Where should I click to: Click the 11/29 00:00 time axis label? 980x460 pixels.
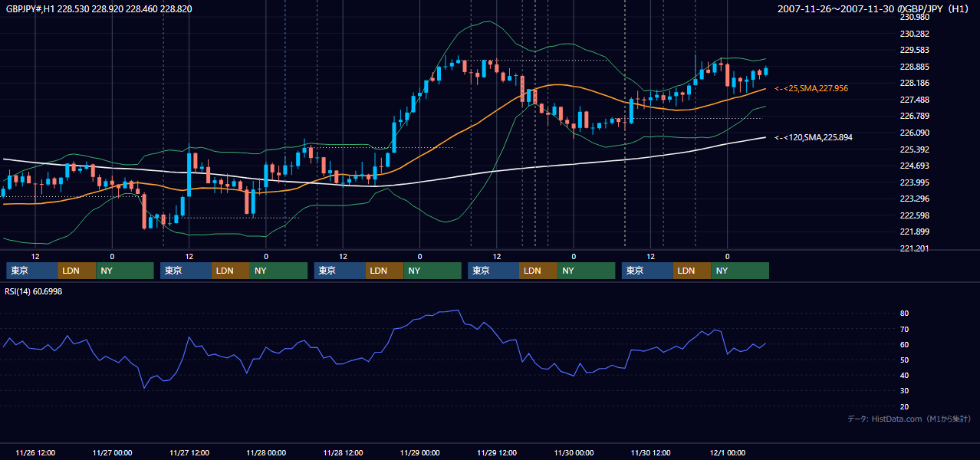(419, 452)
